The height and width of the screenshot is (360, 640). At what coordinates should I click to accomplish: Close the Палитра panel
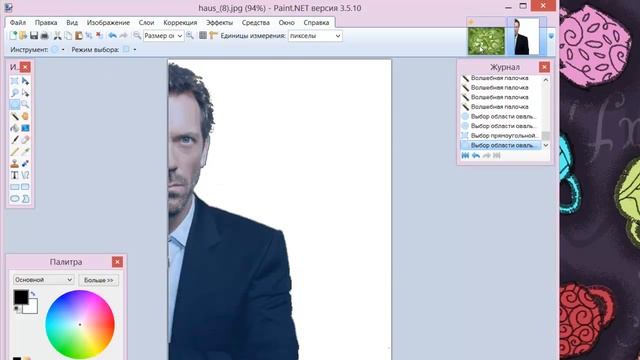[x=117, y=262]
